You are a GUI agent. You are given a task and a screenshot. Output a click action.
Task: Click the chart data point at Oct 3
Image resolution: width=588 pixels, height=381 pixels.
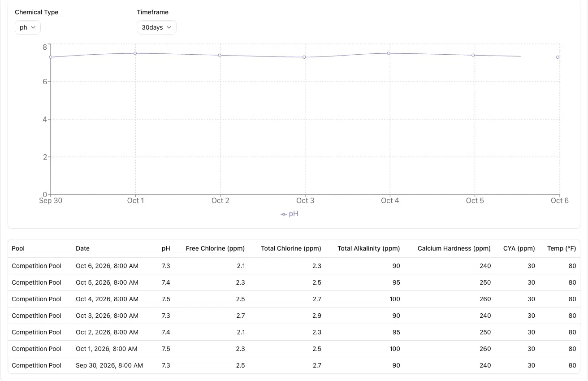point(304,57)
